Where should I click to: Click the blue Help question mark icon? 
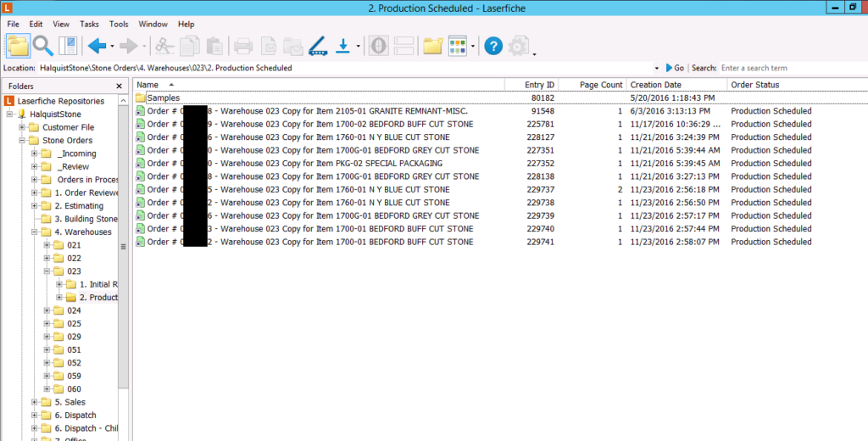(493, 46)
